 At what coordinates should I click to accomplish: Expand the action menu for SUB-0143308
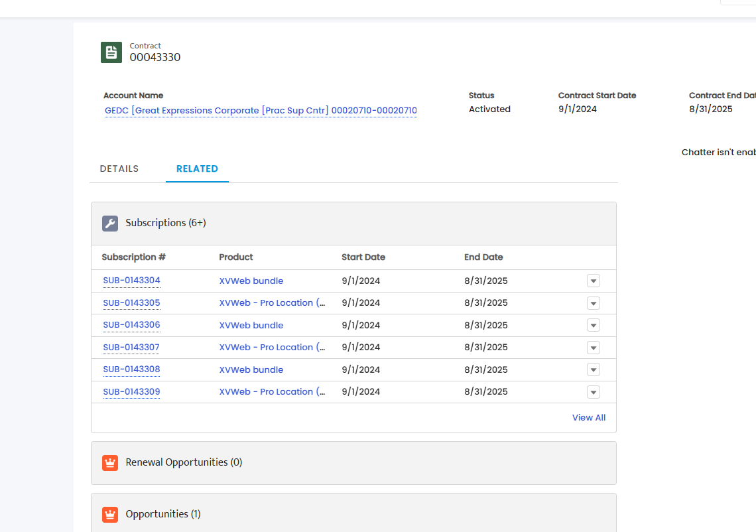[593, 369]
